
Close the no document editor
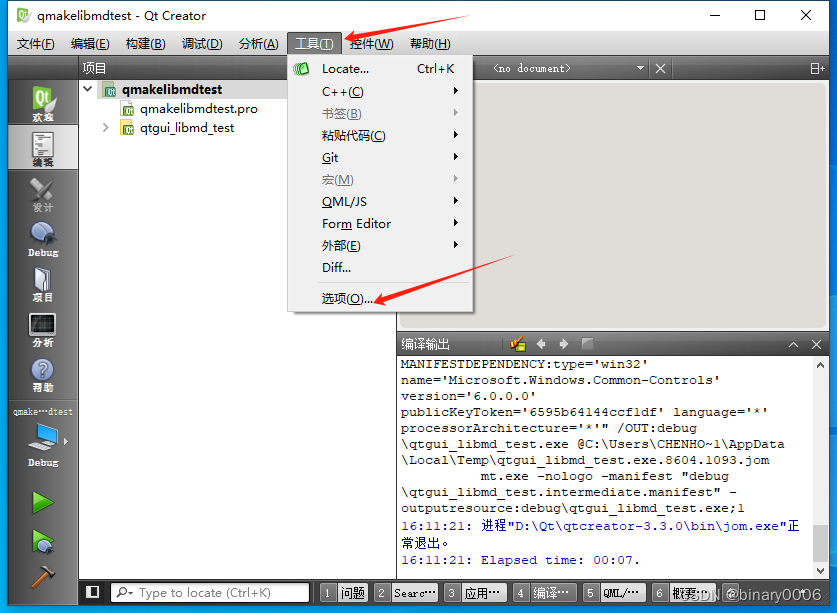[660, 68]
